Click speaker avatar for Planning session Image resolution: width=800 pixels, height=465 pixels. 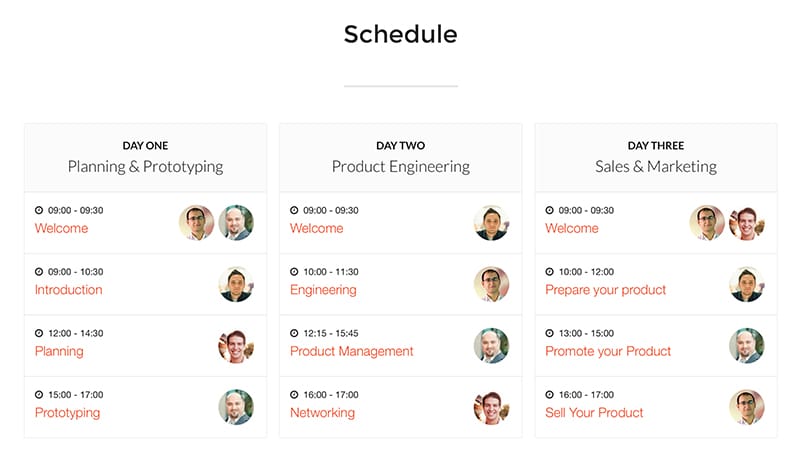(x=236, y=346)
